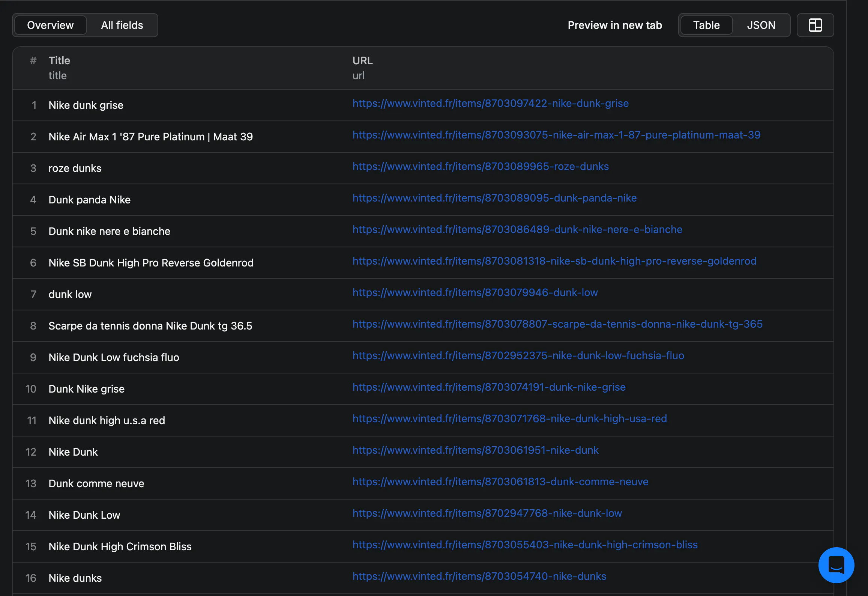Select the title 'Nike Dunk High Crimson Bliss'
Viewport: 868px width, 596px height.
[x=120, y=546]
